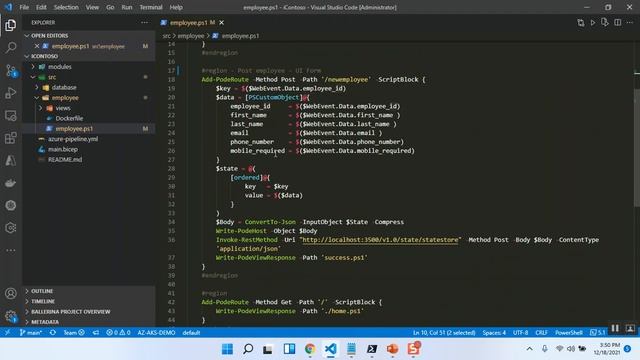Open the File menu
This screenshot has width=640, height=360.
[24, 7]
